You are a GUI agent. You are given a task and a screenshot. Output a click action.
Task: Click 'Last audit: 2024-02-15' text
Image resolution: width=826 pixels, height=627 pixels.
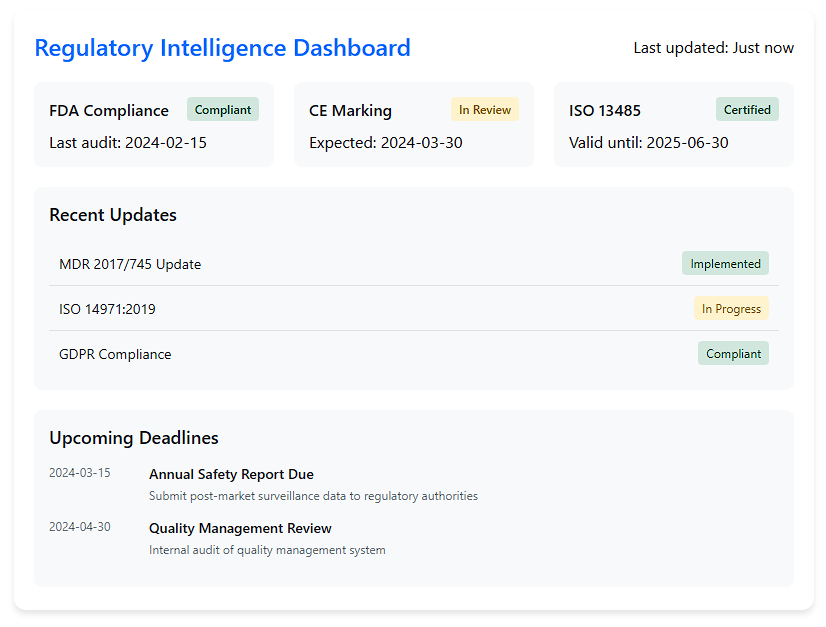click(128, 143)
